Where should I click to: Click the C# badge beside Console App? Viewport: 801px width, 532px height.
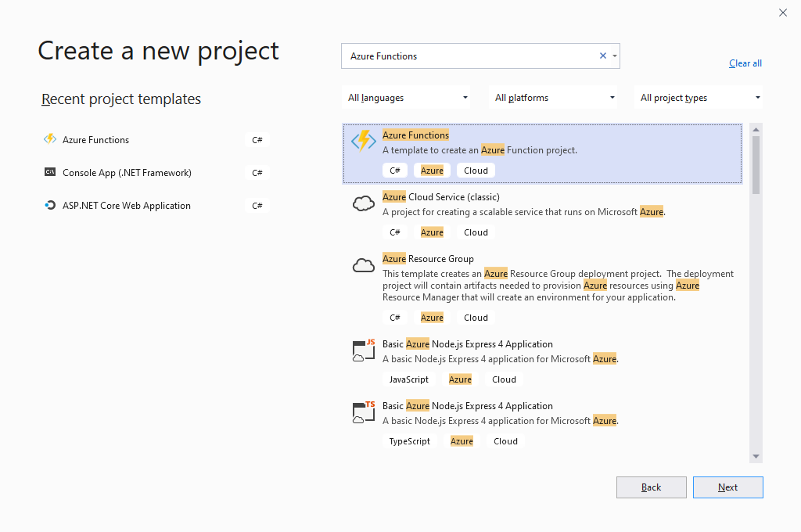(x=257, y=173)
